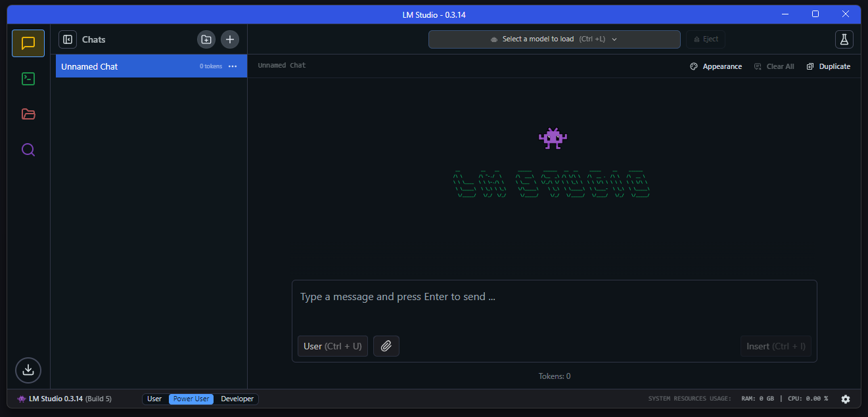Click the Insert button
868x417 pixels.
click(x=776, y=346)
